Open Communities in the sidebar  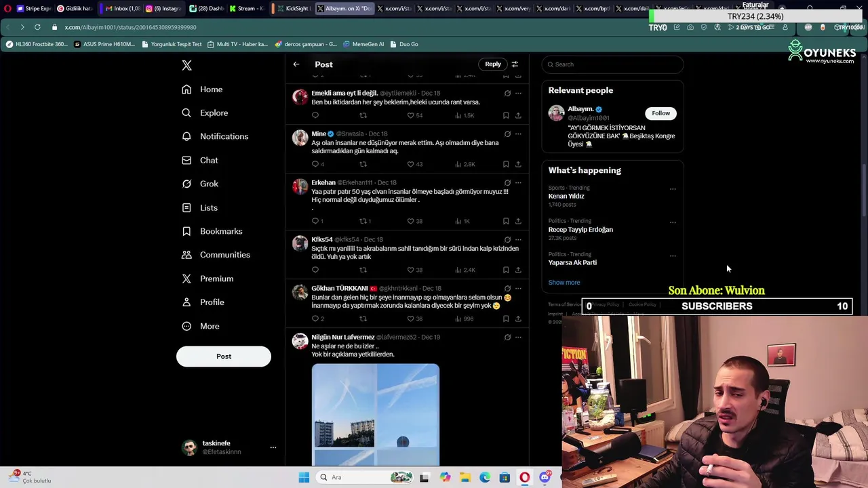[x=216, y=255]
